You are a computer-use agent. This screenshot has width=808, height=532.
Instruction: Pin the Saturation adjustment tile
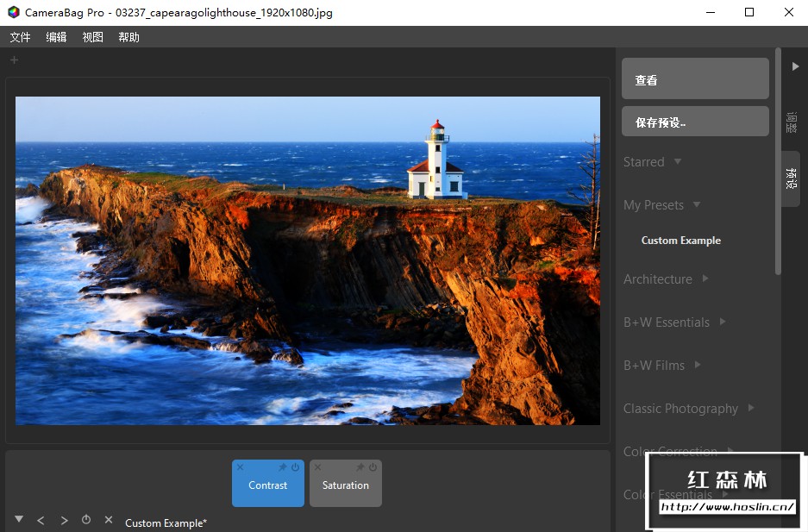pos(360,467)
